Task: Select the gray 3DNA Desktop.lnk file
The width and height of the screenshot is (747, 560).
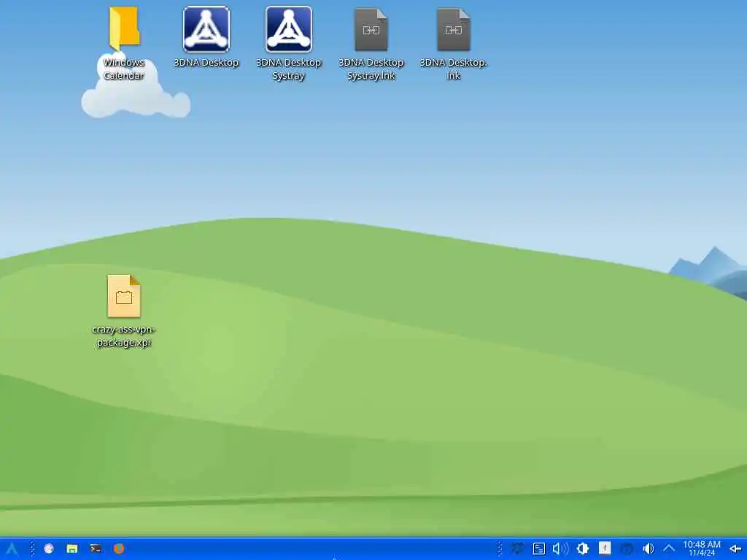Action: click(x=454, y=44)
